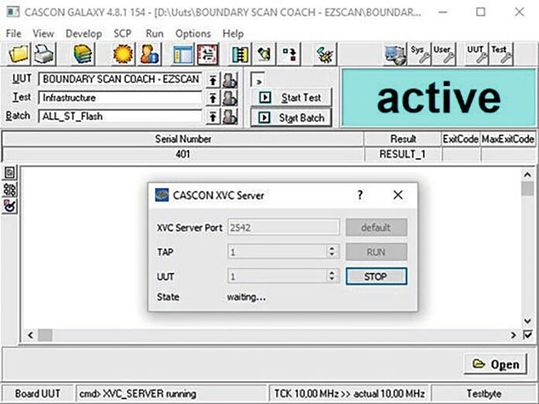Open the stacked books library icon
This screenshot has width=539, height=404.
83,54
